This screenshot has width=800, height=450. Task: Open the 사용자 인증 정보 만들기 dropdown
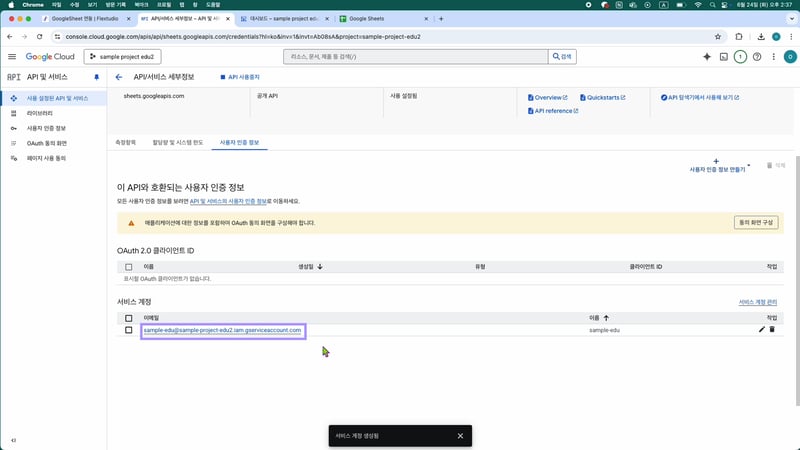click(x=719, y=165)
